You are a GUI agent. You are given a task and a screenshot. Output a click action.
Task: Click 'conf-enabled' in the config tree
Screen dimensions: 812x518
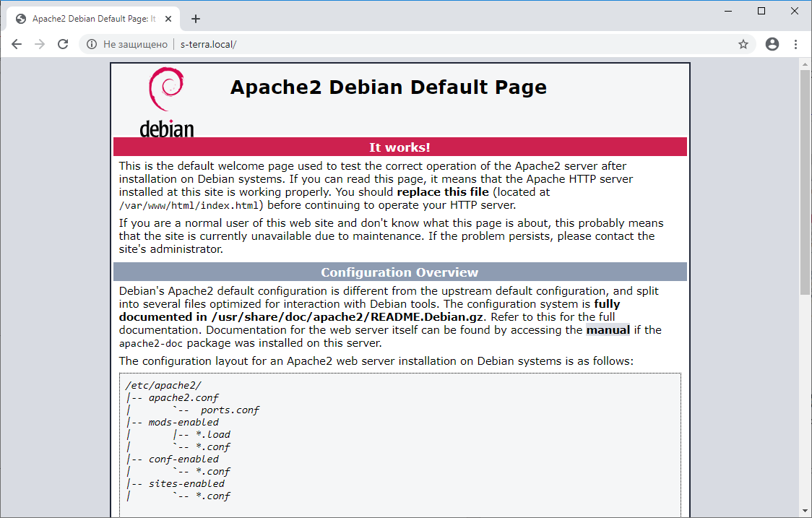(x=183, y=459)
